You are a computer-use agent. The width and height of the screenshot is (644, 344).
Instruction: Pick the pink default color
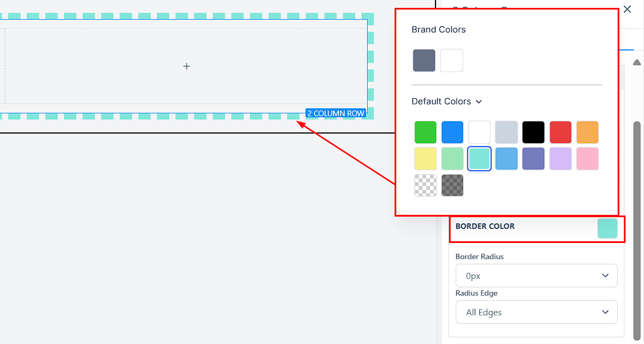tap(587, 159)
